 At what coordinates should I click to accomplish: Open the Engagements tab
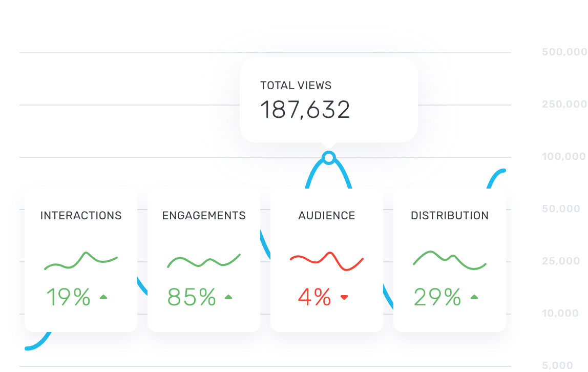pyautogui.click(x=204, y=215)
